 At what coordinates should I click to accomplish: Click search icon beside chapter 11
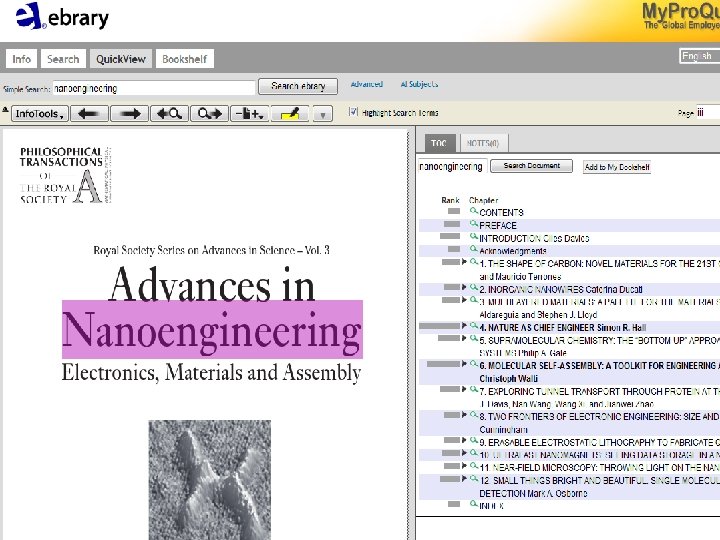pyautogui.click(x=474, y=466)
